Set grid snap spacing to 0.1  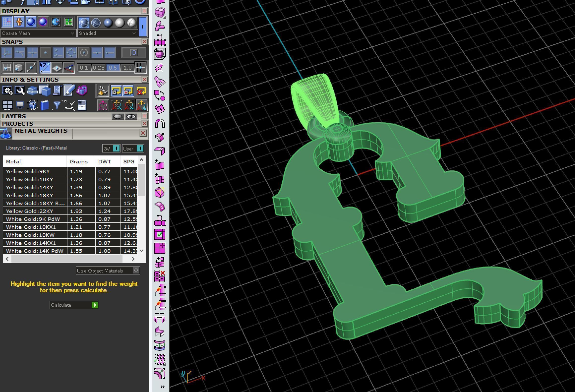click(x=84, y=68)
